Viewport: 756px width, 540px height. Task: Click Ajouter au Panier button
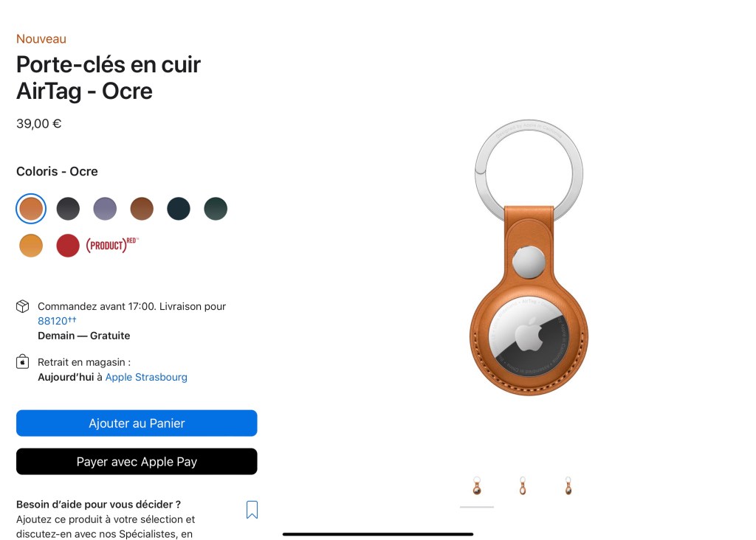coord(137,423)
